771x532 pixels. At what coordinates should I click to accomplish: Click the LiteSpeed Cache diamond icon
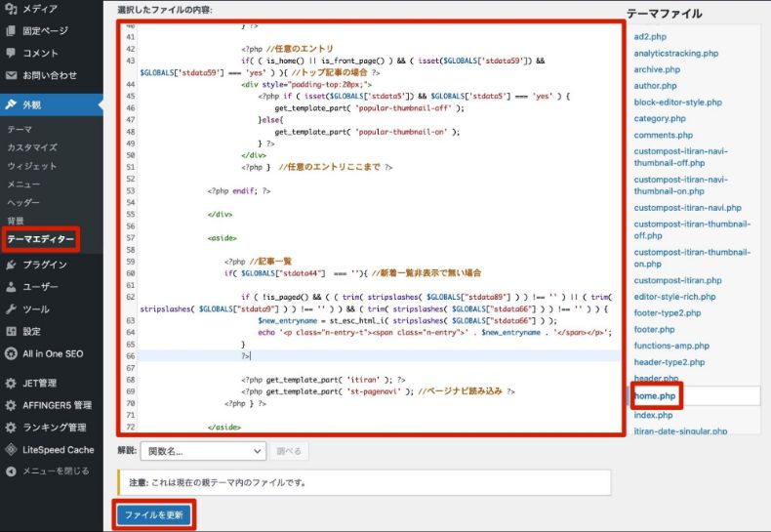pyautogui.click(x=11, y=449)
